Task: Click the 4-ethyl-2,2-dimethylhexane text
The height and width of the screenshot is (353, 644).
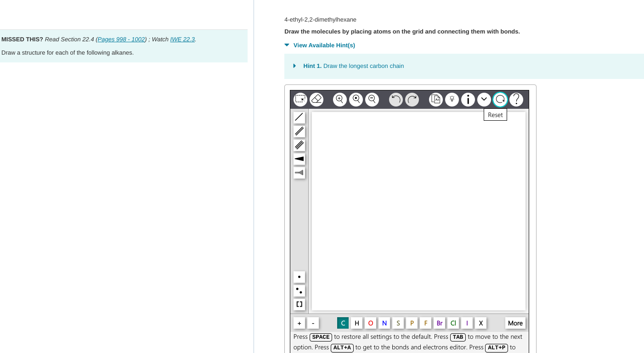Action: tap(320, 19)
